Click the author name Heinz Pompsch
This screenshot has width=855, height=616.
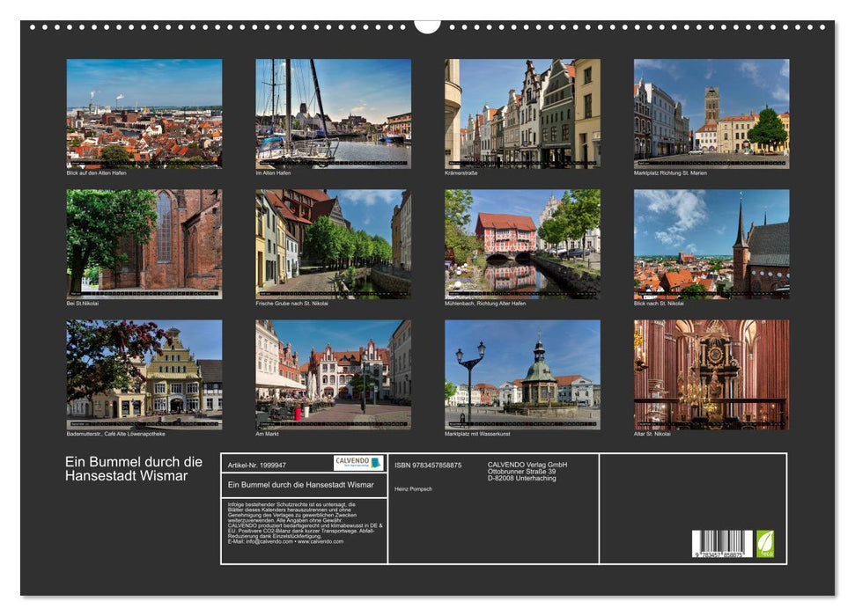414,488
